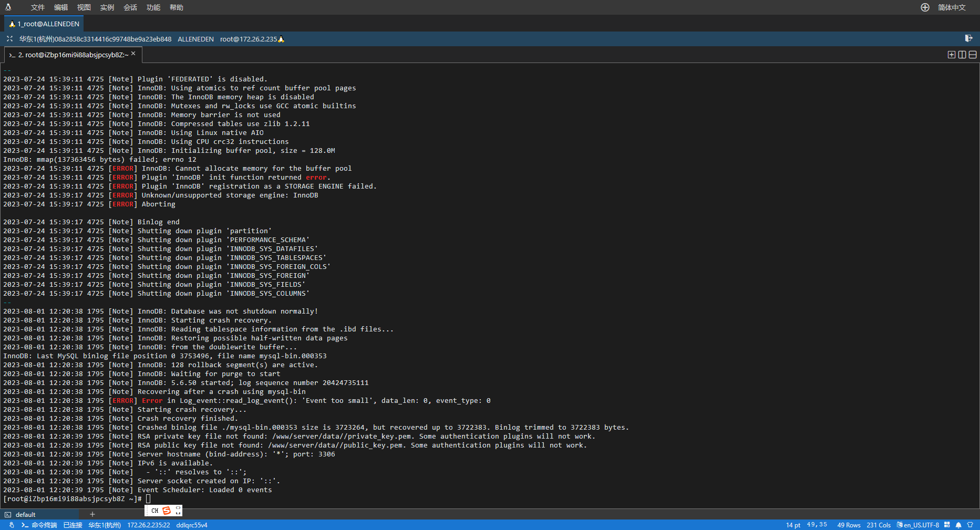Click the app logo icon at top-left
This screenshot has width=980, height=530.
[8, 7]
